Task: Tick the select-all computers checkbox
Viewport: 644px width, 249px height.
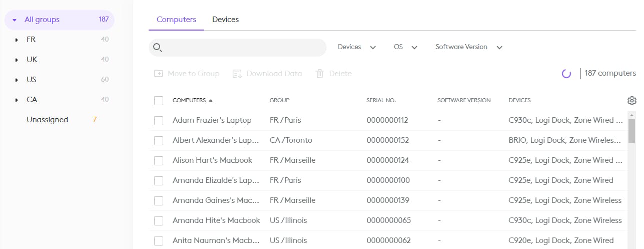Action: pos(159,101)
